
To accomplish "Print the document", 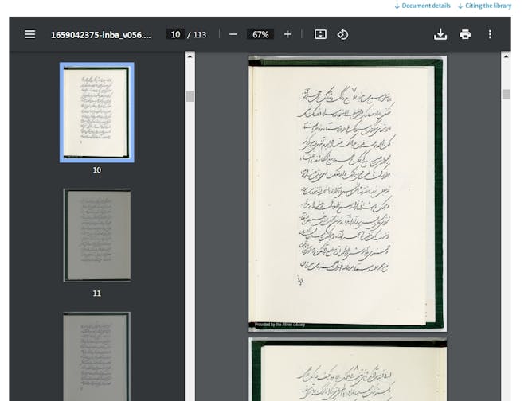I will (x=465, y=34).
